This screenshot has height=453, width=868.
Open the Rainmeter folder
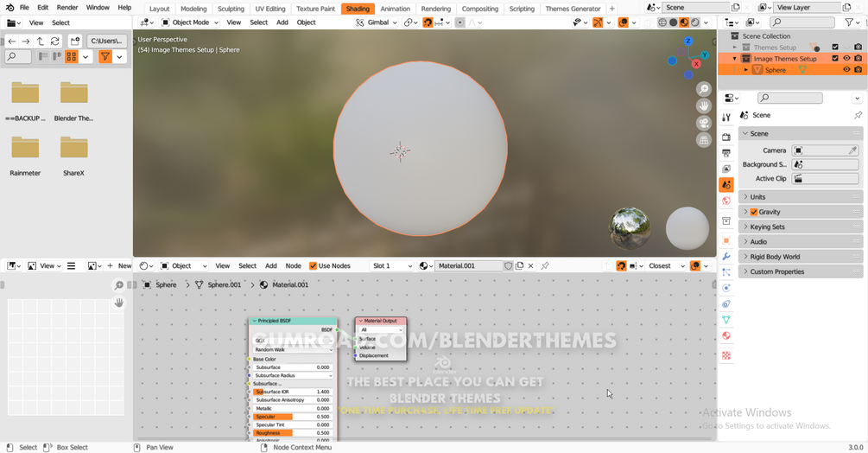25,156
